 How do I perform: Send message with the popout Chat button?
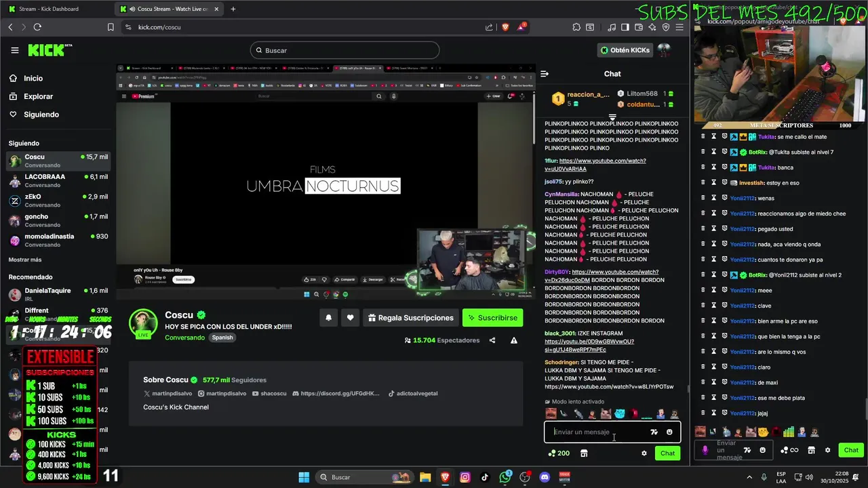(851, 450)
